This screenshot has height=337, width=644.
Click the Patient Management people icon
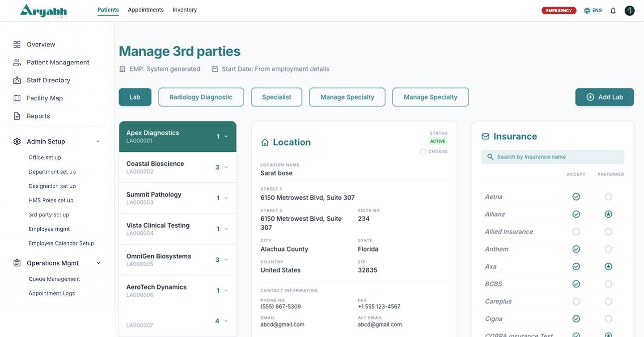click(17, 62)
